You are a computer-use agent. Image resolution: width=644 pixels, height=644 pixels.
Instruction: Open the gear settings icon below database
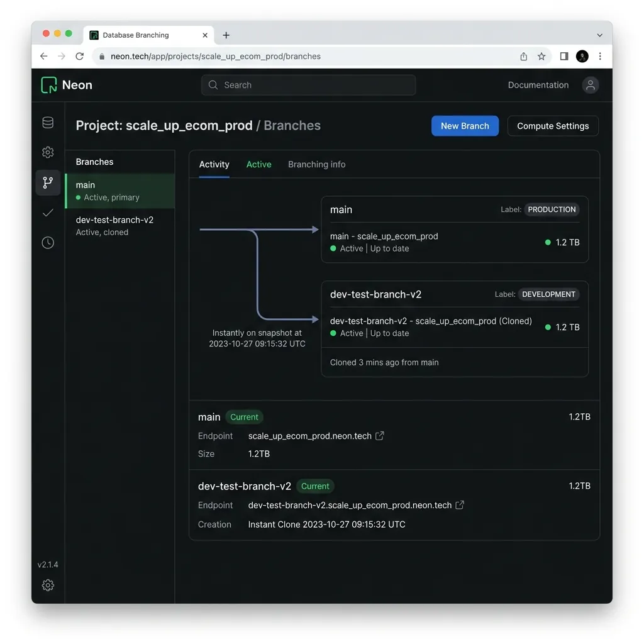click(48, 152)
